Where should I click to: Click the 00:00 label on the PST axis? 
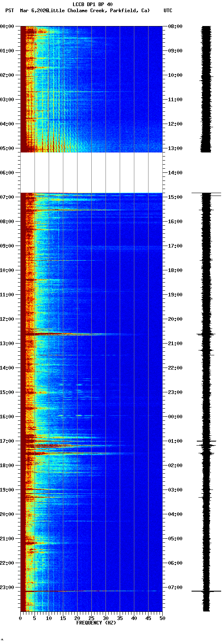pyautogui.click(x=7, y=26)
